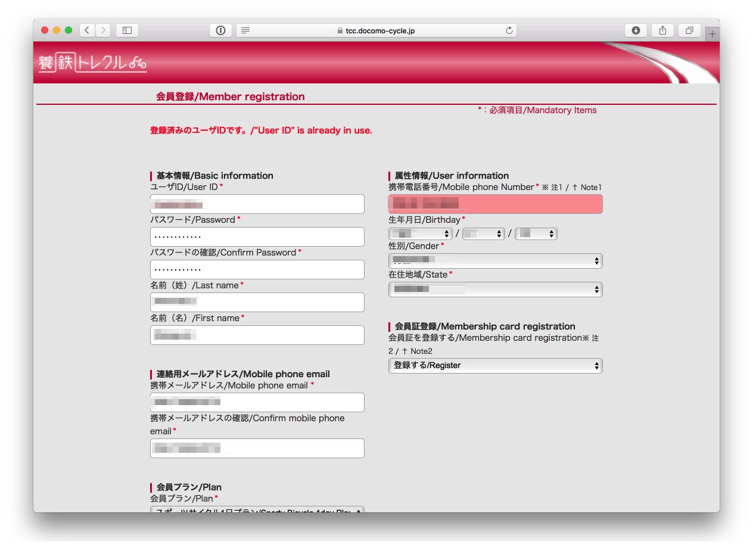Viewport: 753px width, 560px height.
Task: Open the 1Password extension icon
Action: pyautogui.click(x=220, y=30)
